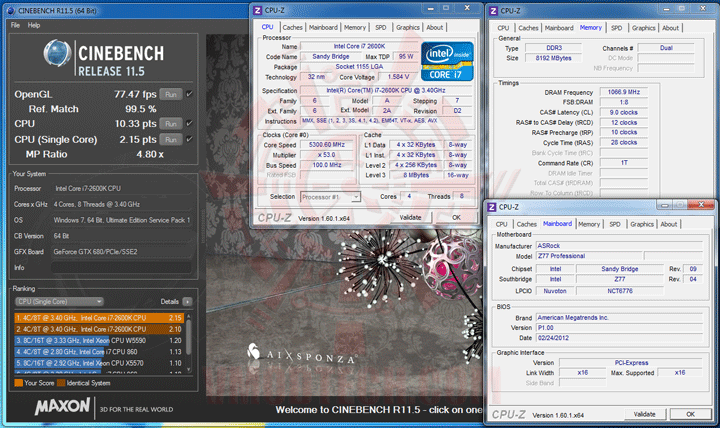The height and width of the screenshot is (428, 720).
Task: Close the CPU-Z Mainboard window
Action: [x=701, y=205]
